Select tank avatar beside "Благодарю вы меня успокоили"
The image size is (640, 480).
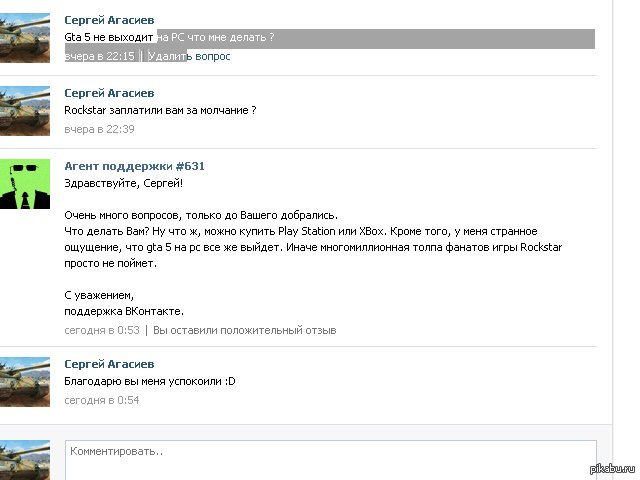pyautogui.click(x=25, y=381)
